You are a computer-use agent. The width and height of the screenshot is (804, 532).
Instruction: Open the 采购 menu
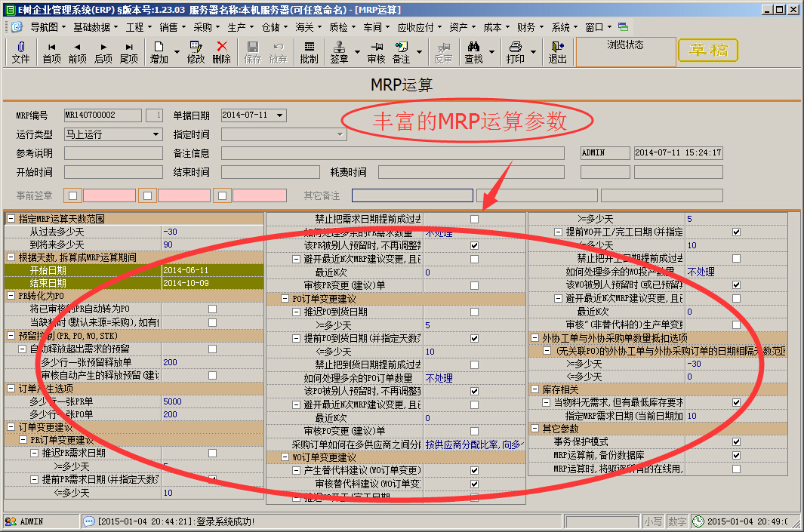(x=202, y=26)
